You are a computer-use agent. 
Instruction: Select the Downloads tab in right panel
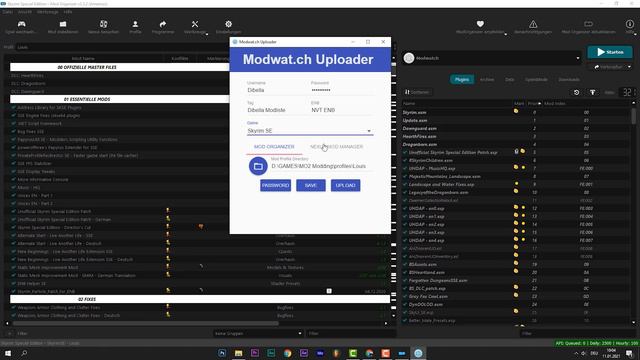click(569, 80)
